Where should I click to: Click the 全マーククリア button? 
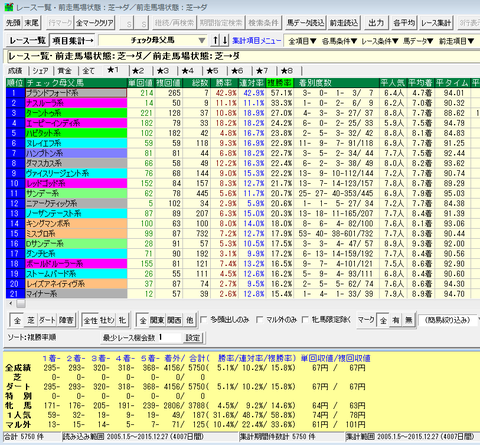tap(95, 23)
